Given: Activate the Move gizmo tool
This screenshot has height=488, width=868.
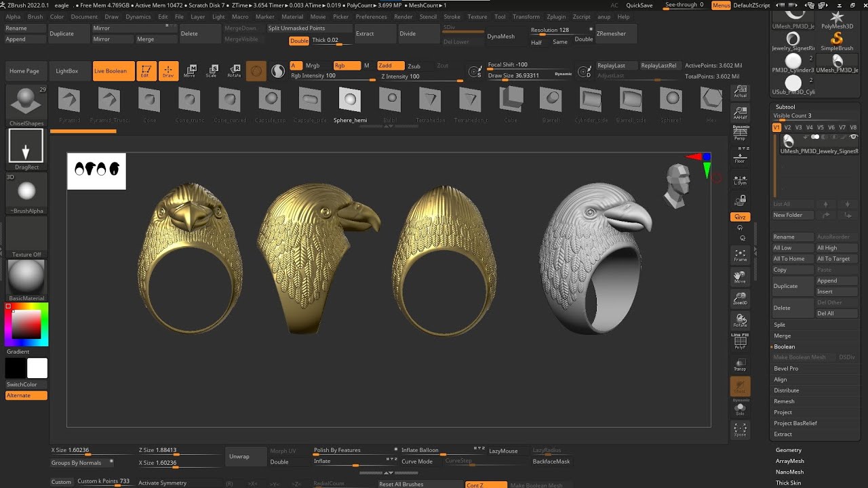Looking at the screenshot, I should pyautogui.click(x=190, y=71).
